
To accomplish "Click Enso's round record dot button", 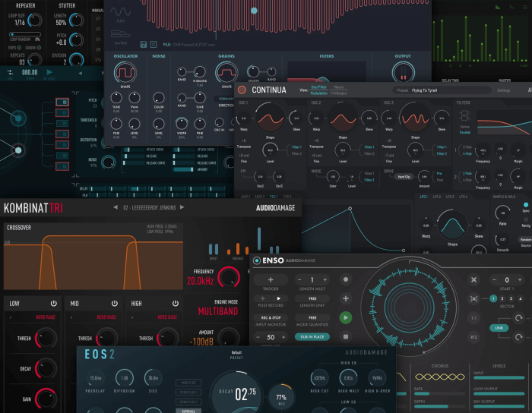I will (346, 279).
